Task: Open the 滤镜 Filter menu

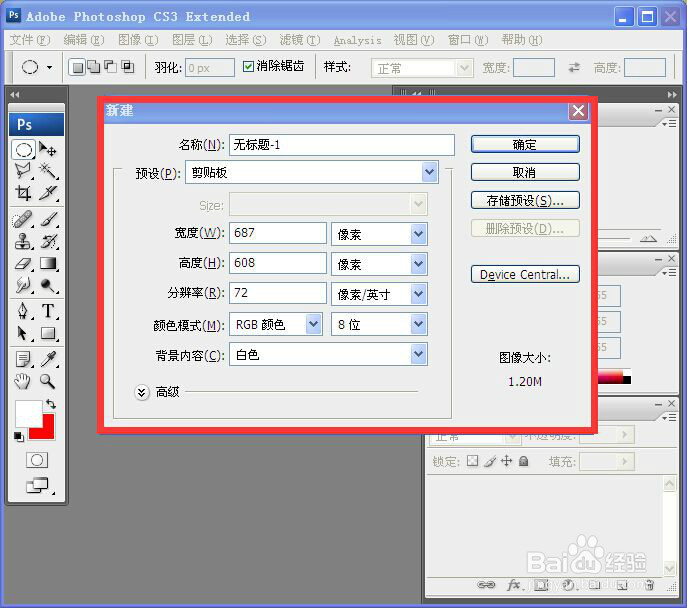Action: pyautogui.click(x=300, y=40)
